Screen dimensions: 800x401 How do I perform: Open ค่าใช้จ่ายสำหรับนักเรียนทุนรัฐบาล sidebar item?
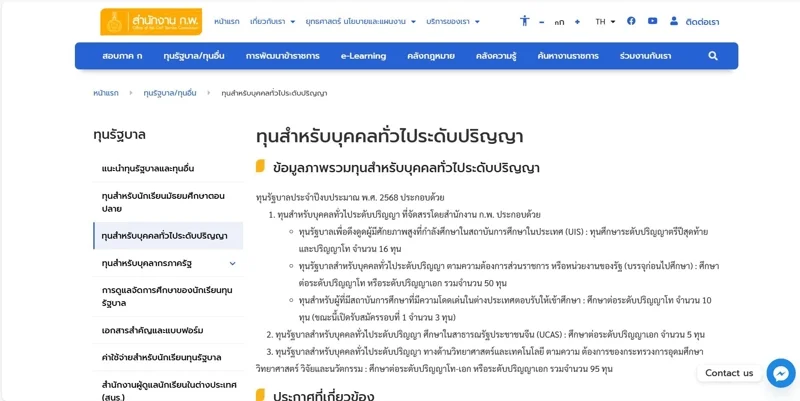point(168,358)
